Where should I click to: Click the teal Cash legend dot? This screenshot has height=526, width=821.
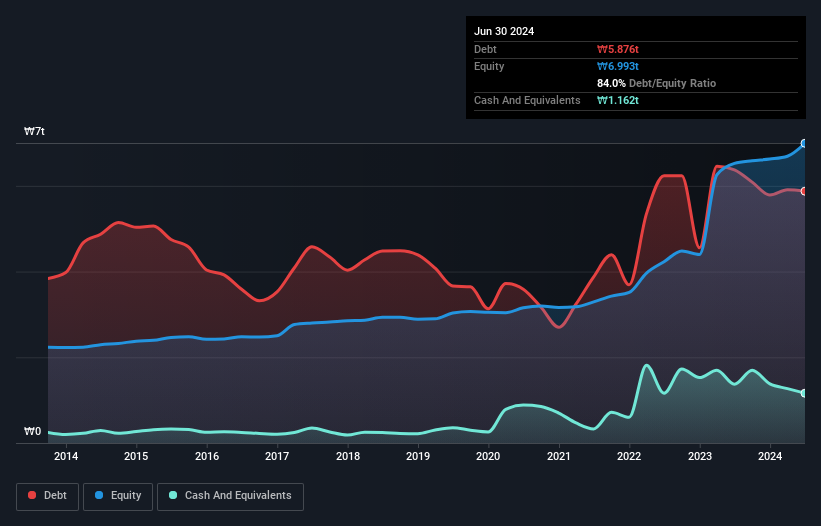point(173,495)
